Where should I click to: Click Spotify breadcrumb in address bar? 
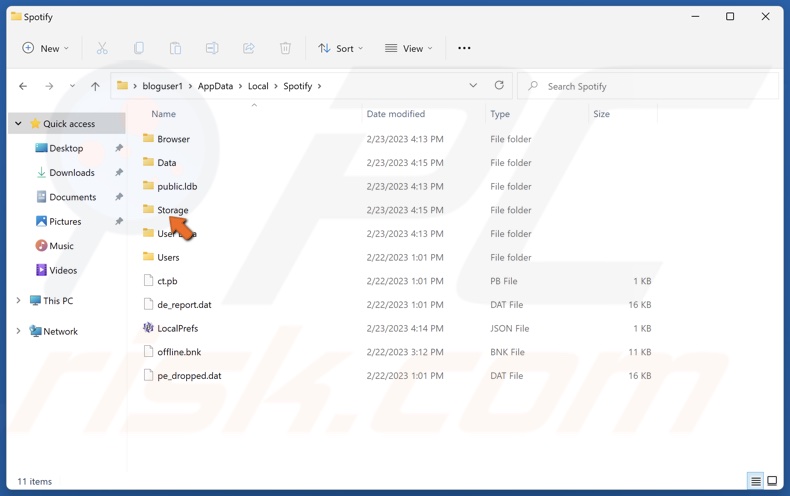(x=297, y=86)
